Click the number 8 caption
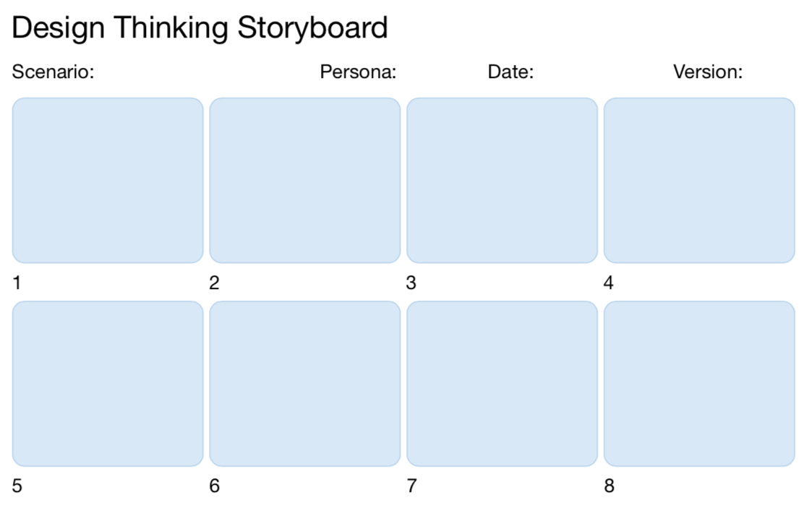The width and height of the screenshot is (812, 508). point(609,486)
